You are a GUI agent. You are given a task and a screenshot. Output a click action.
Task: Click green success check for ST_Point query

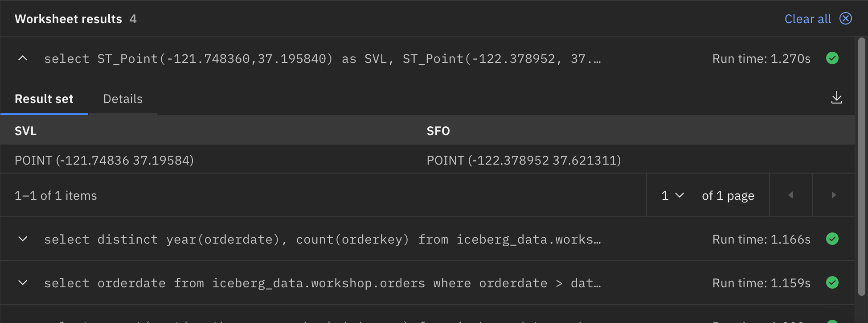tap(832, 58)
